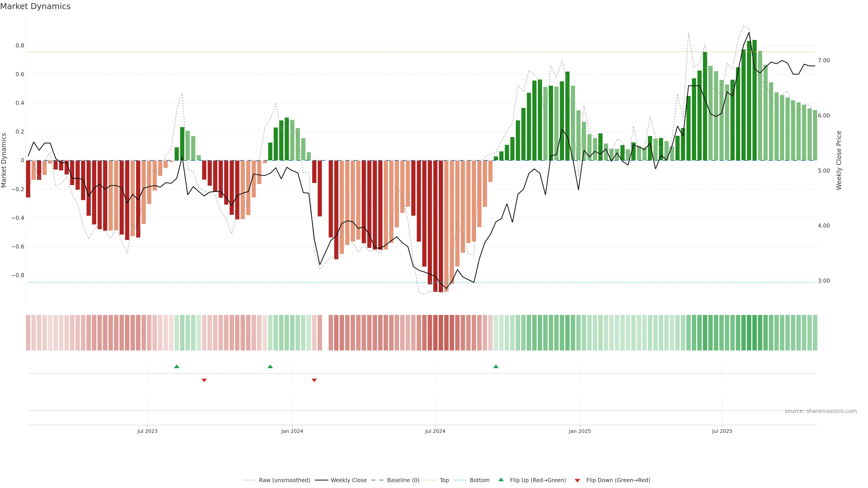The height and width of the screenshot is (488, 868).
Task: Click the tallest dark green bar after Jul 2025
Action: tap(755, 101)
